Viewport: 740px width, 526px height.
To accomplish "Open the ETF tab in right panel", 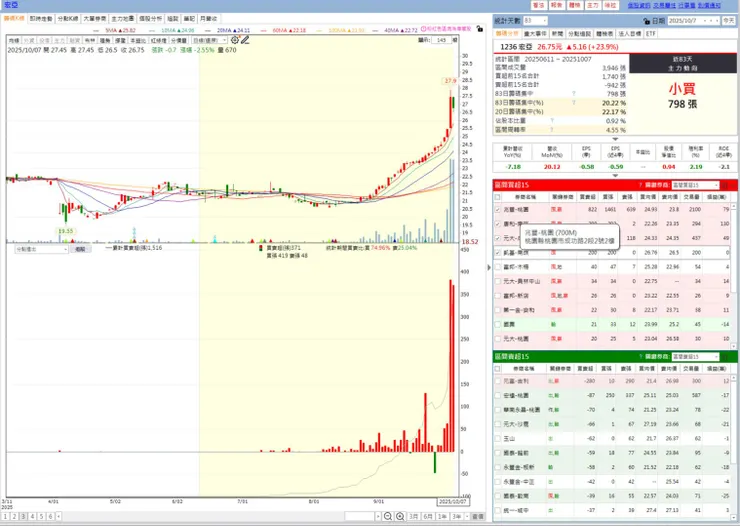I will point(651,34).
